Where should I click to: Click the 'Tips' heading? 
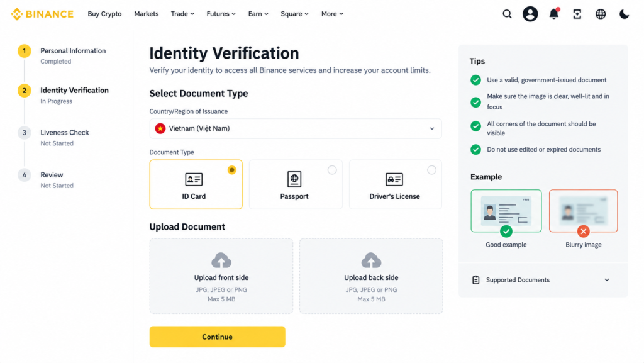[477, 61]
